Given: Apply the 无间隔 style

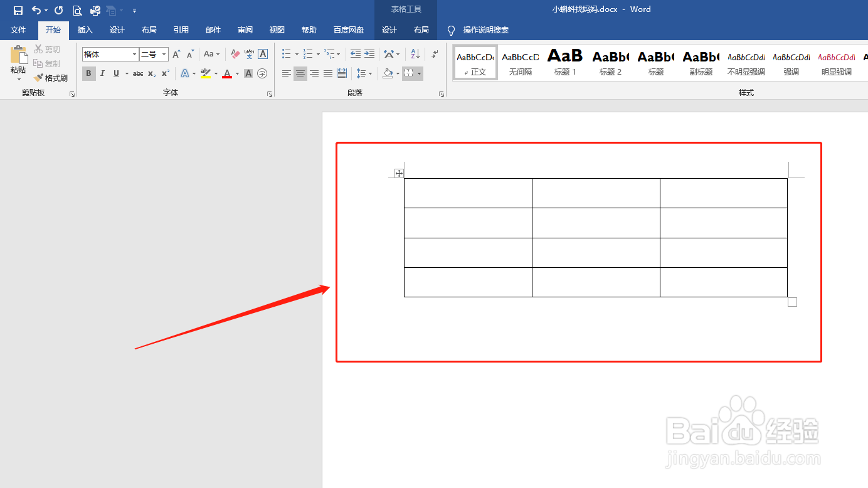Looking at the screenshot, I should tap(521, 62).
